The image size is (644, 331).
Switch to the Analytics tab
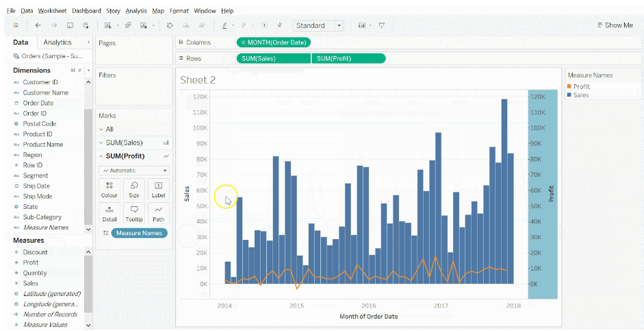click(57, 42)
